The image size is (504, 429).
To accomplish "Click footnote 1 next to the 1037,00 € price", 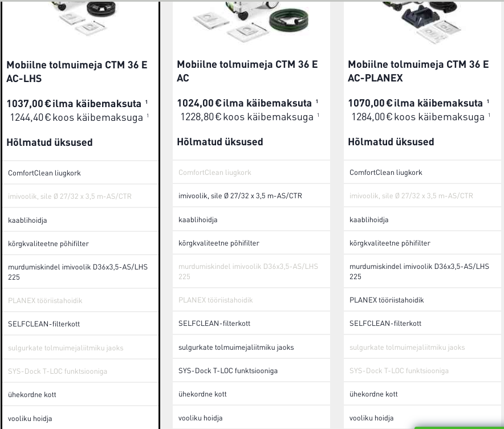I will (147, 102).
